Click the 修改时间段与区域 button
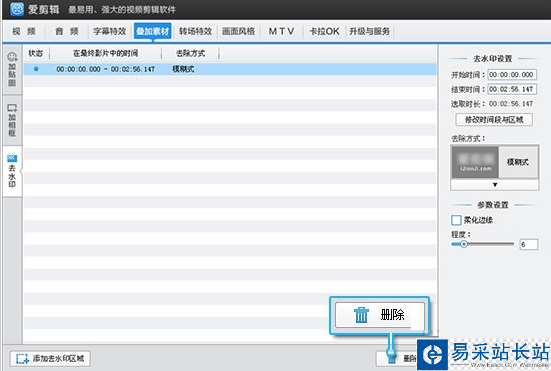The height and width of the screenshot is (371, 551). pyautogui.click(x=494, y=120)
